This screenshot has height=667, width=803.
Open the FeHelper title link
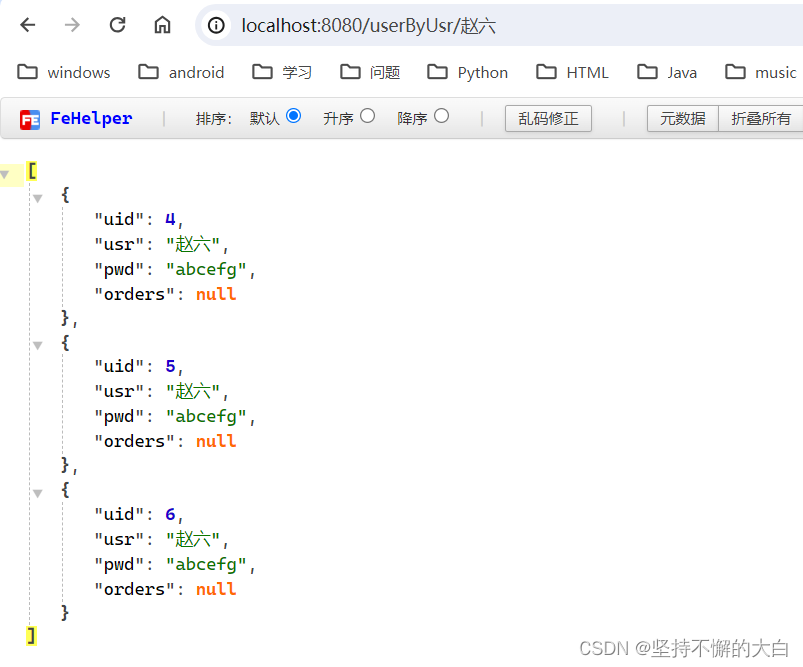pos(91,118)
